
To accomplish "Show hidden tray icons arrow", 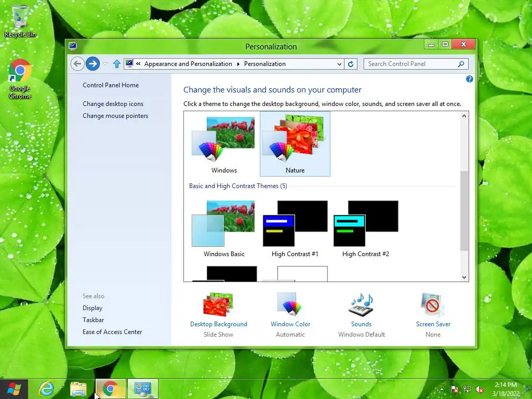I will pos(442,389).
